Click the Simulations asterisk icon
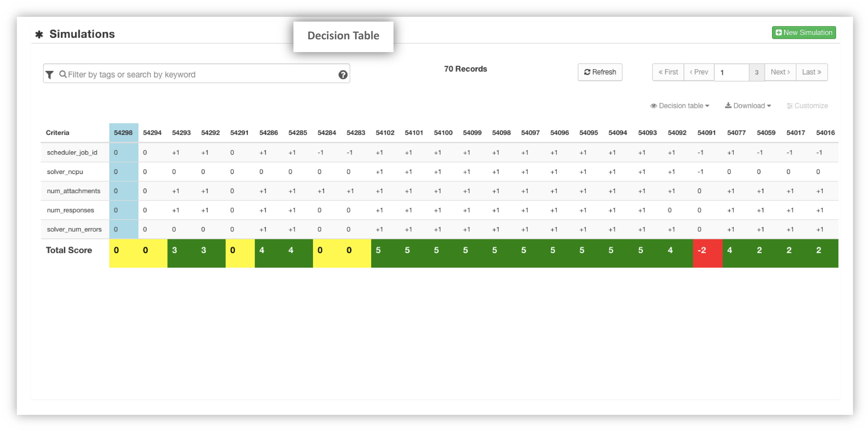Screen dimensions: 868x435 click(x=39, y=34)
